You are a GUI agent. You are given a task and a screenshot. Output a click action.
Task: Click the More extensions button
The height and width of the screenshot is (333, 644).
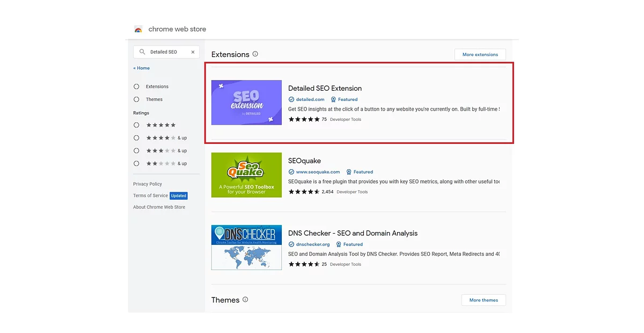480,54
